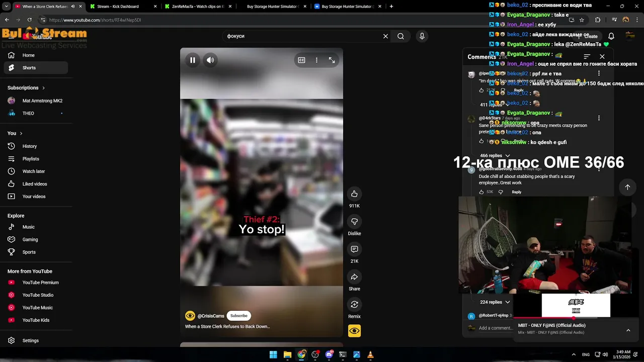
Task: Close the Comments panel
Action: click(602, 57)
